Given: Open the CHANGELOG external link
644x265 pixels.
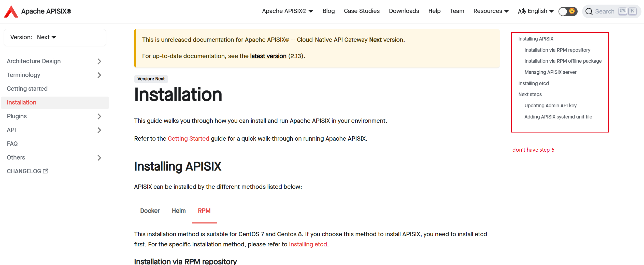Looking at the screenshot, I should point(27,171).
